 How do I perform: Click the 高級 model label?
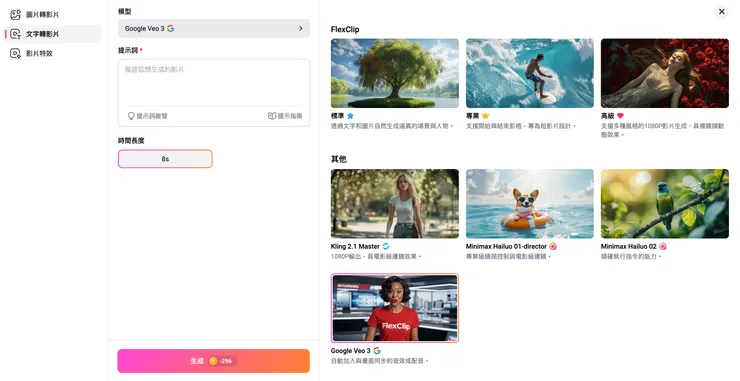pos(607,116)
